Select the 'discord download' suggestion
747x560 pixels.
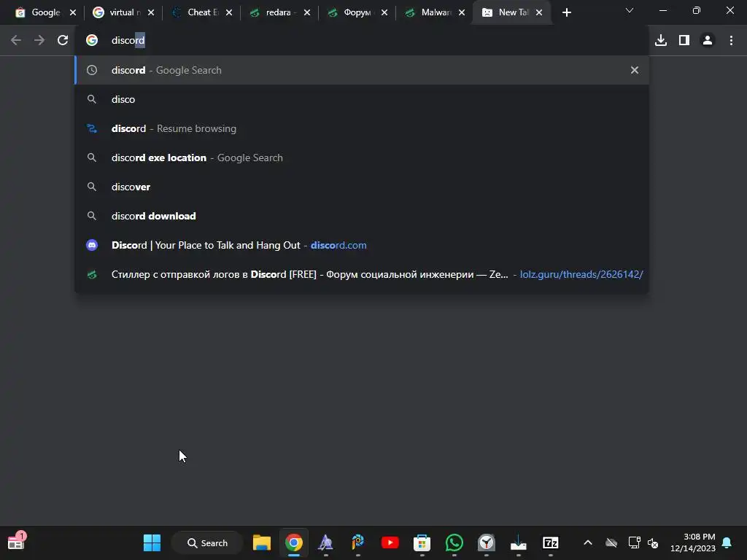click(x=362, y=216)
